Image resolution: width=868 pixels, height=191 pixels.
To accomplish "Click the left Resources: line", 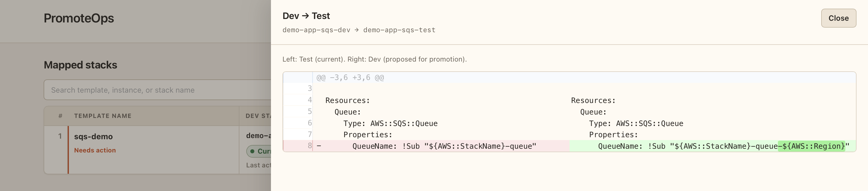I will pyautogui.click(x=347, y=100).
